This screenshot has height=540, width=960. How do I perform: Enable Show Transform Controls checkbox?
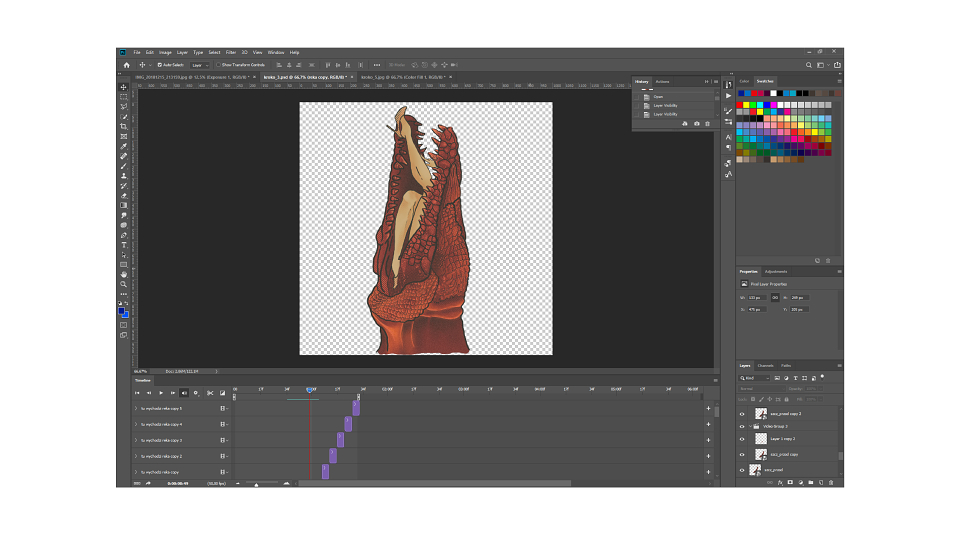[218, 65]
